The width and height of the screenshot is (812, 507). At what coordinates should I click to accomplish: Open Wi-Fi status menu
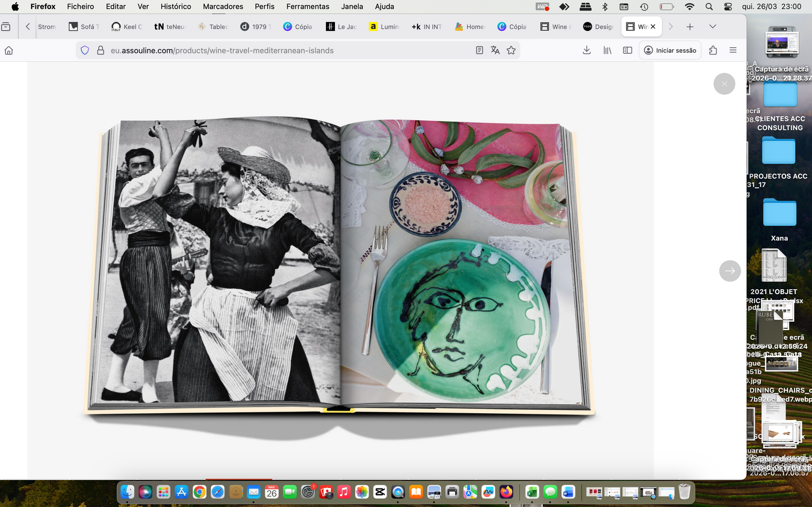point(689,6)
